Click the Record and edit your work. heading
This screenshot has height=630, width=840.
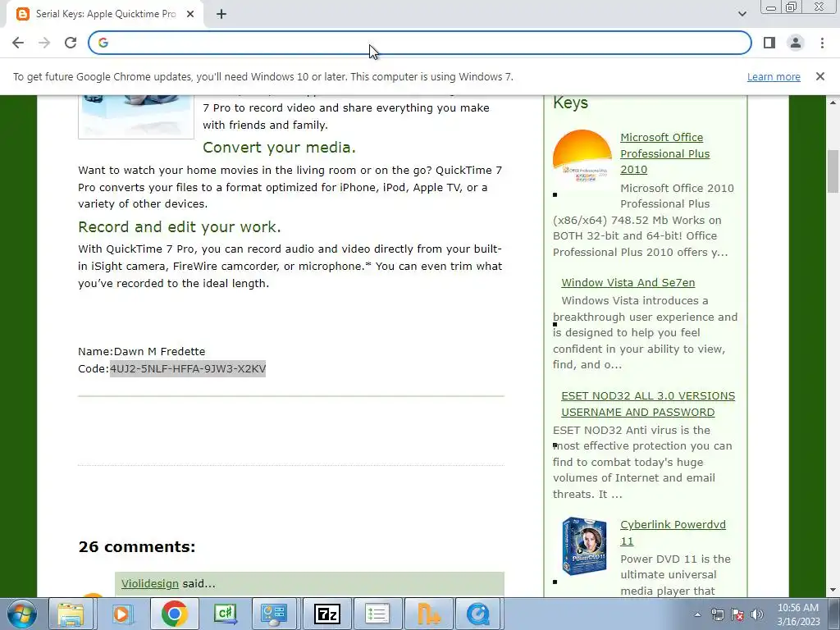point(180,226)
